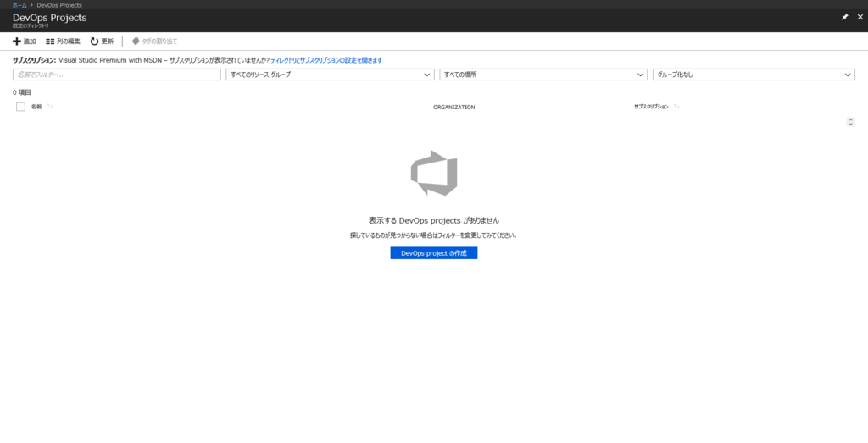Click the list scroll stepper arrows
This screenshot has width=868, height=443.
(x=851, y=122)
